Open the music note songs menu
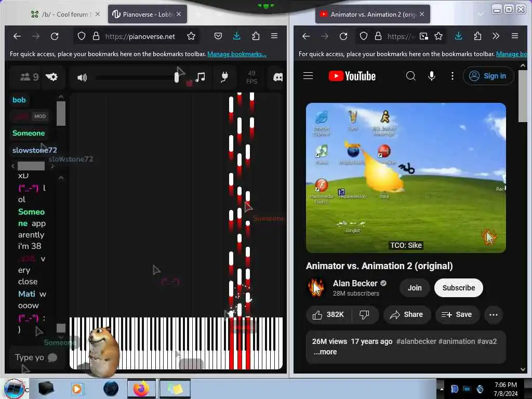 tap(201, 77)
